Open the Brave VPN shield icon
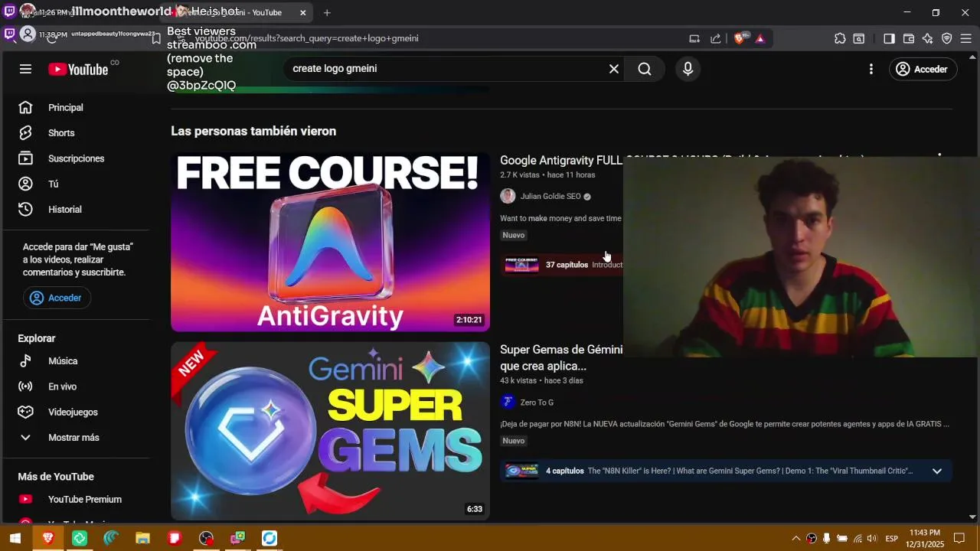The height and width of the screenshot is (551, 980). 947,38
